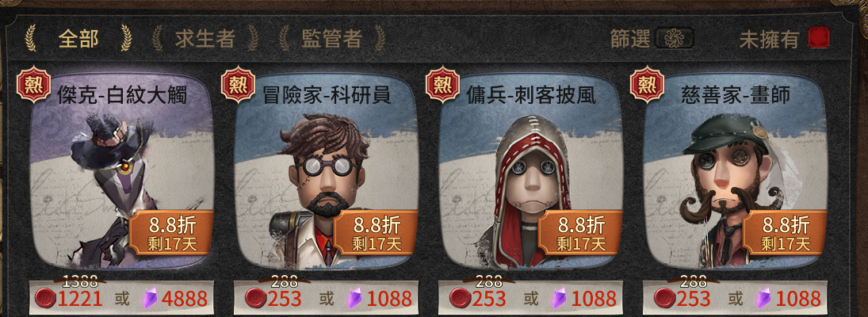The width and height of the screenshot is (868, 317).
Task: Click the 熱 badge on 傑克 card
Action: click(x=33, y=84)
